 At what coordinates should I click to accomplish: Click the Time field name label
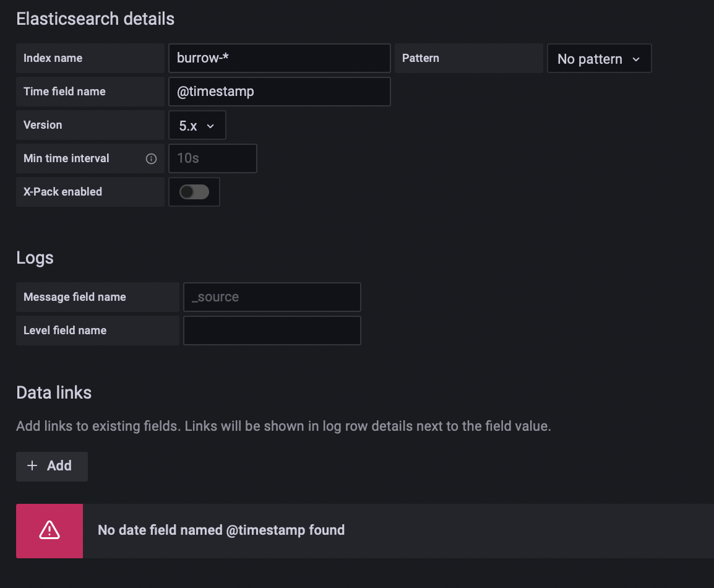[64, 92]
